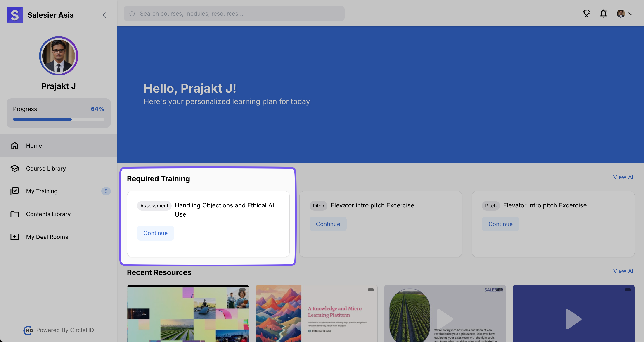Click the Course Library graduation cap icon
Screen dimensions: 644x342
point(14,169)
